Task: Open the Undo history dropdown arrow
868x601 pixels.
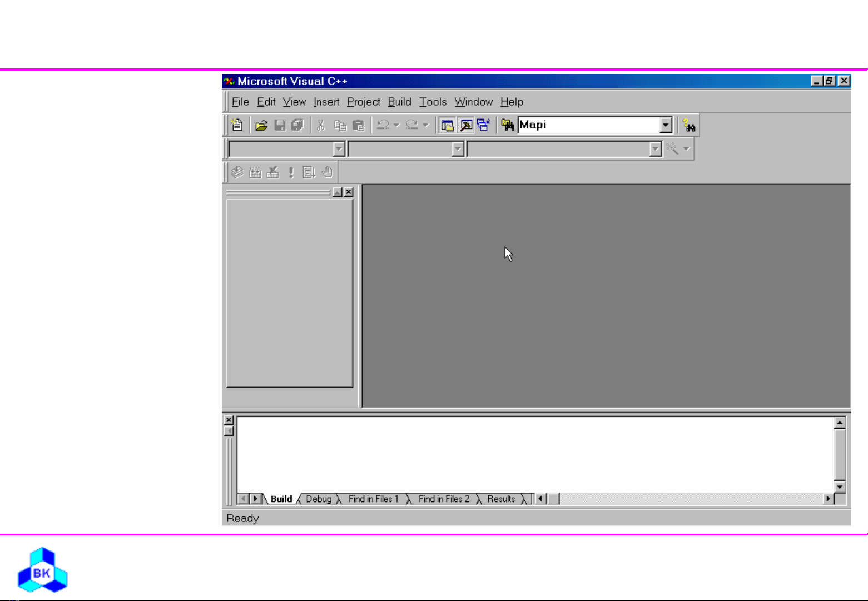Action: coord(396,125)
